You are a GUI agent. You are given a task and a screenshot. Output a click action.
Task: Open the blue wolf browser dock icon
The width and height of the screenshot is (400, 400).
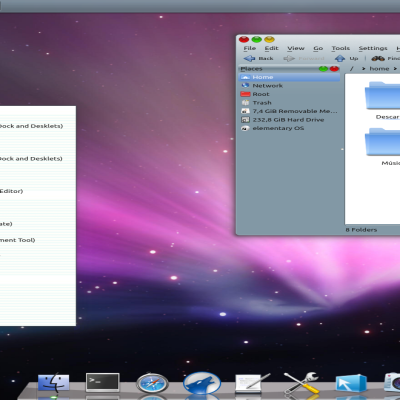point(202,383)
